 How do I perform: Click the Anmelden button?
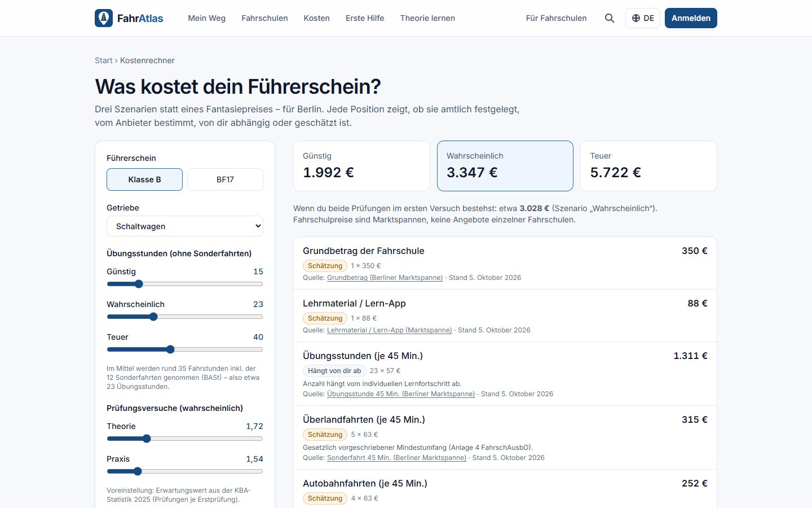(691, 18)
